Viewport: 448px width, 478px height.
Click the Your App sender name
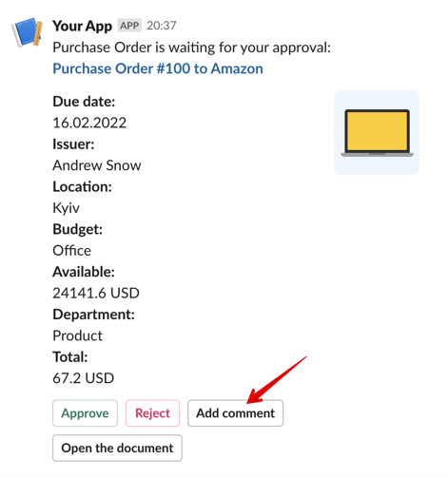(x=83, y=26)
